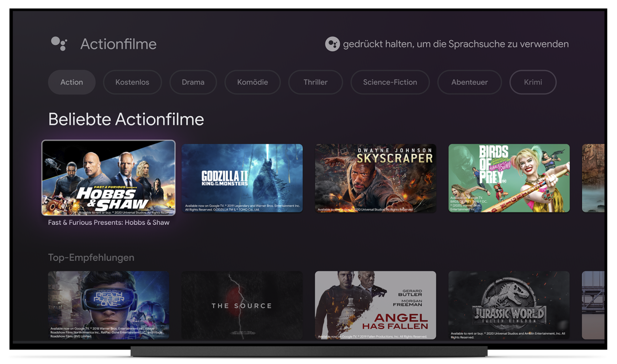617x364 pixels.
Task: Click the 'Actionfilme' page title
Action: pyautogui.click(x=118, y=44)
